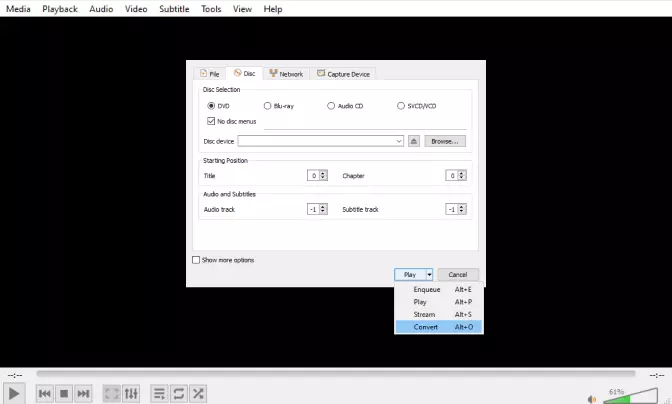Open the Subtitle menu
The image size is (672, 404).
pyautogui.click(x=174, y=9)
